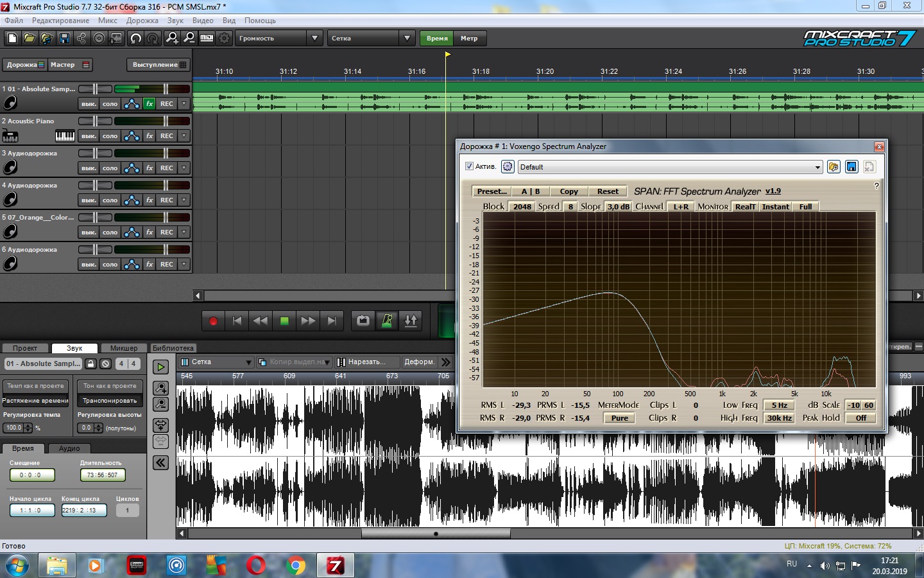Click the add sound file icon
This screenshot has width=924, height=578.
coord(47,39)
